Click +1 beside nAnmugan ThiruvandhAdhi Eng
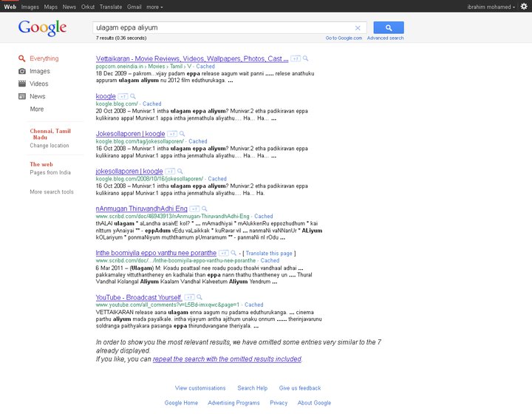This screenshot has height=414, width=532. (194, 208)
